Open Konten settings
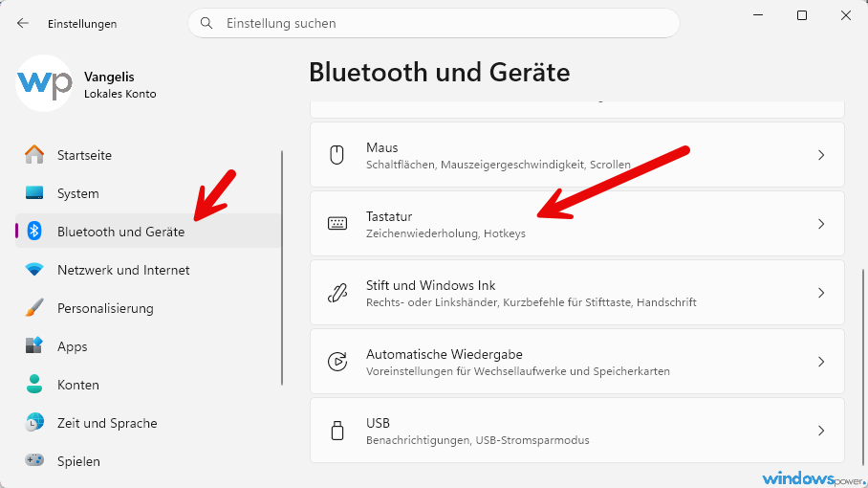Screen dimensions: 868x488 pyautogui.click(x=148, y=385)
